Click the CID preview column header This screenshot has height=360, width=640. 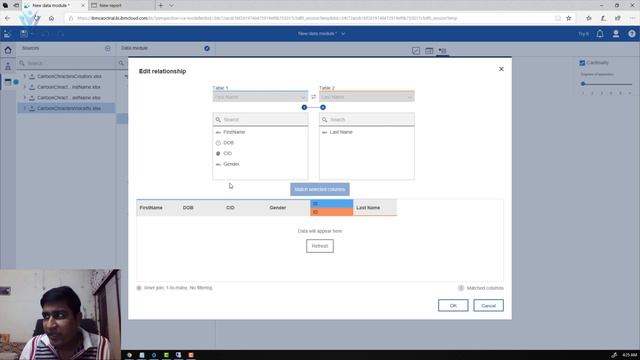click(x=230, y=208)
